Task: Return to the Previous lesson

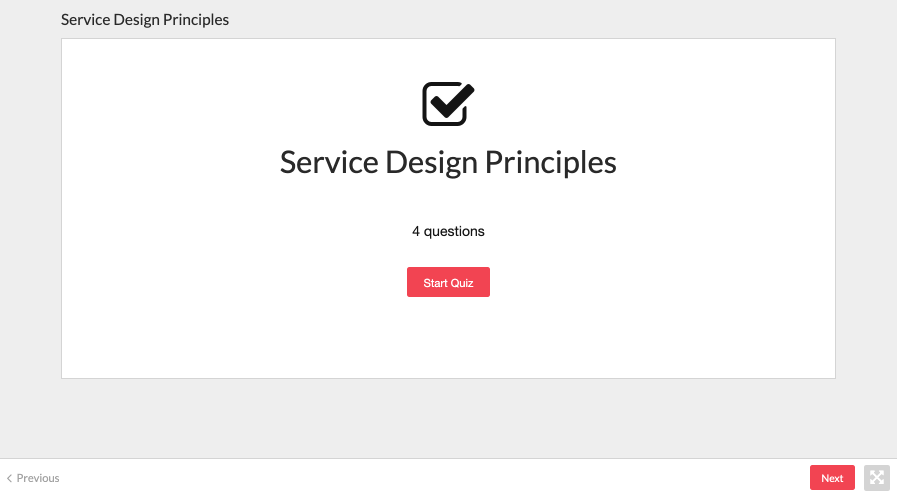Action: coord(33,478)
